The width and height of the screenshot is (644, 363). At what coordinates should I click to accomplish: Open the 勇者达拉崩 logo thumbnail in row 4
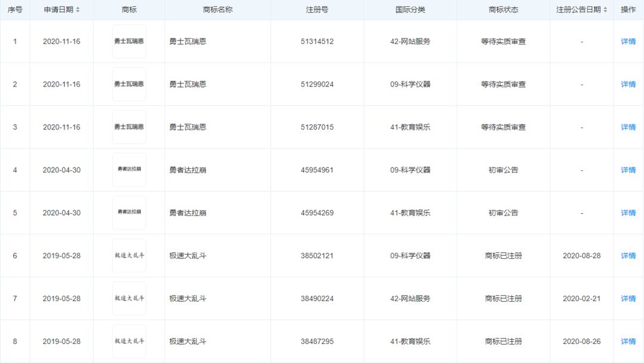pyautogui.click(x=129, y=170)
